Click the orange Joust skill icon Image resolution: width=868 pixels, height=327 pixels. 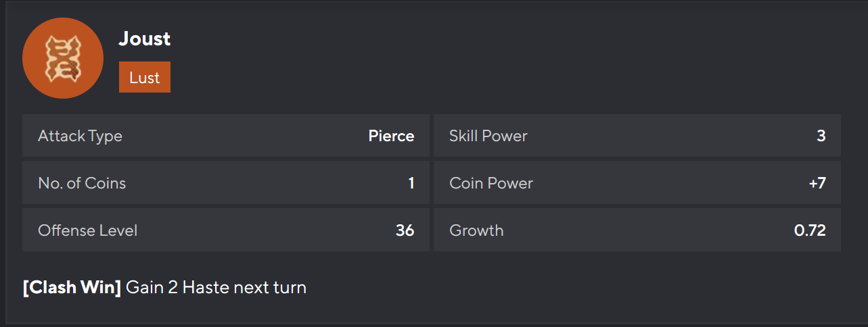(x=63, y=58)
